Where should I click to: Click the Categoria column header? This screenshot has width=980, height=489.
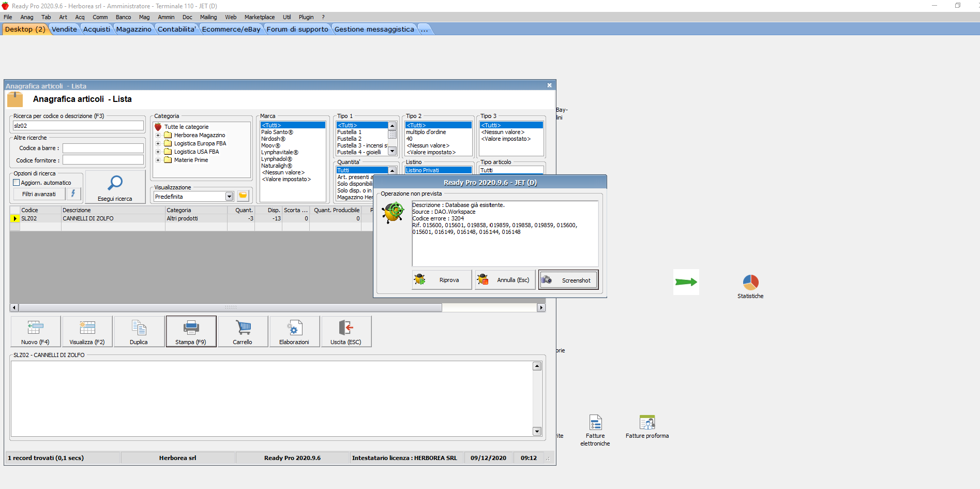click(197, 210)
